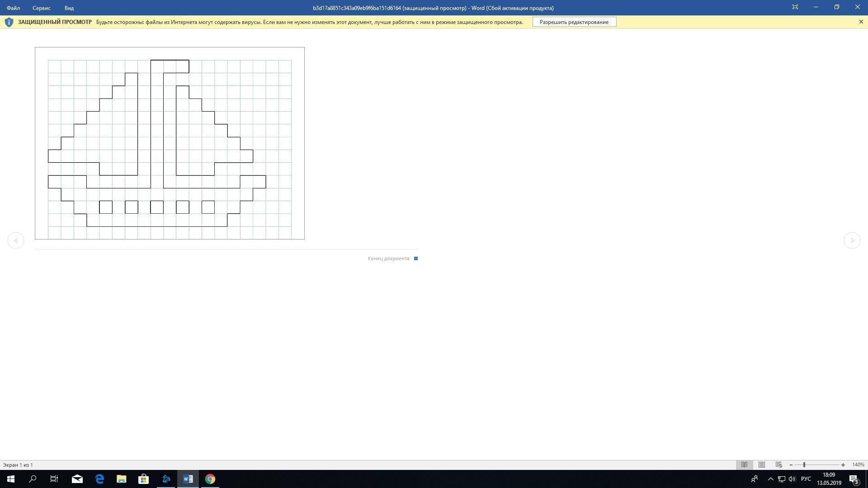Click the 140% zoom level
The image size is (868, 488).
point(858,465)
